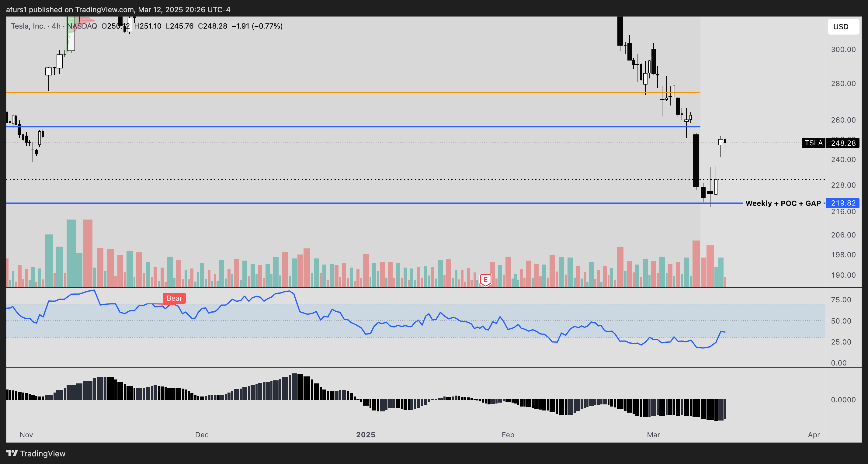Click the 'C248.28' close value in header
Screen dimensions: 868x464
(213, 26)
